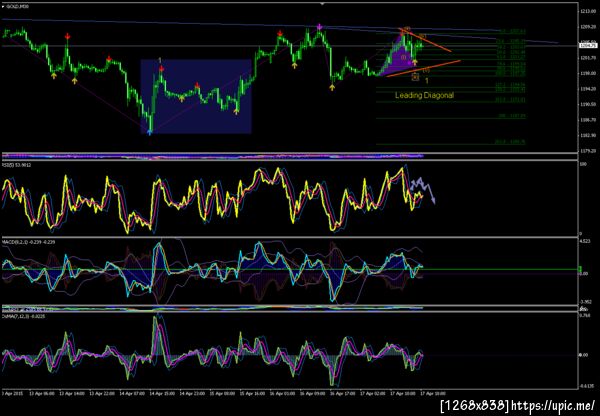Click the '14 Apr 15:00' time axis label
Image resolution: width=600 pixels, height=416 pixels.
tap(160, 393)
